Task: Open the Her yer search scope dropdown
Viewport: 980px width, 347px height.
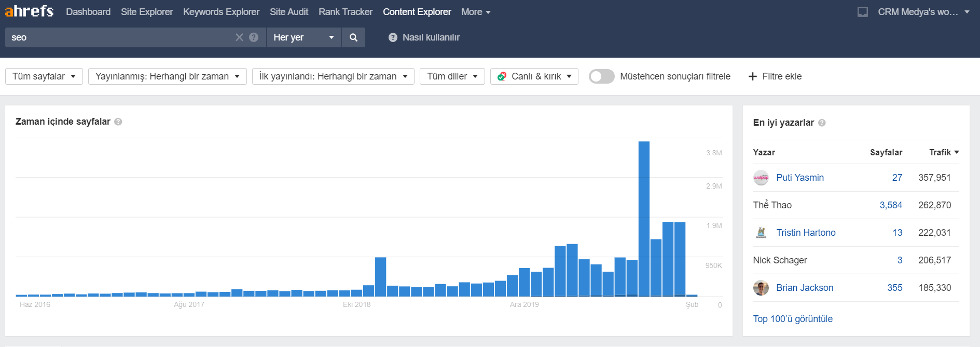Action: 303,37
